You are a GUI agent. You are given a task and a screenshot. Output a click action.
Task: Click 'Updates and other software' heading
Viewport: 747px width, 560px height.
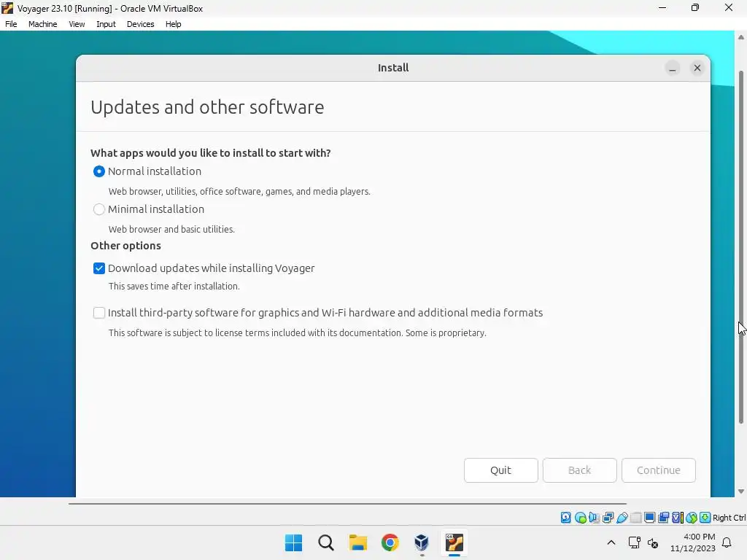pyautogui.click(x=207, y=108)
